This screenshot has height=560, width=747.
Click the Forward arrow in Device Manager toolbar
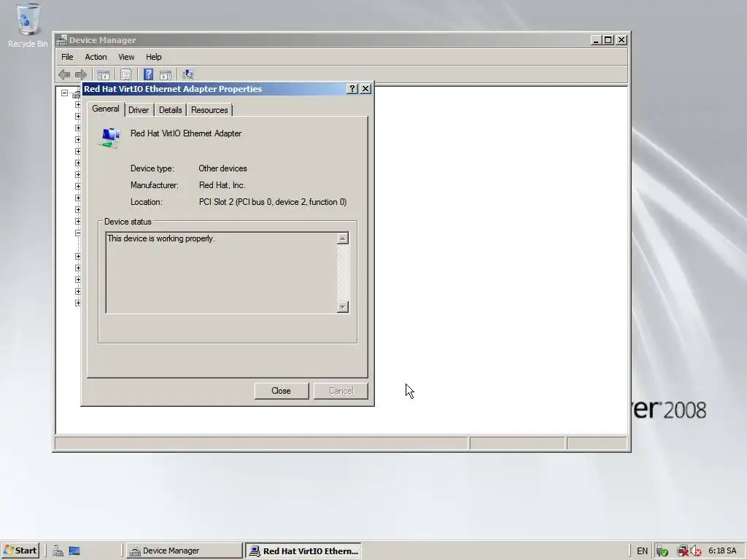tap(81, 74)
